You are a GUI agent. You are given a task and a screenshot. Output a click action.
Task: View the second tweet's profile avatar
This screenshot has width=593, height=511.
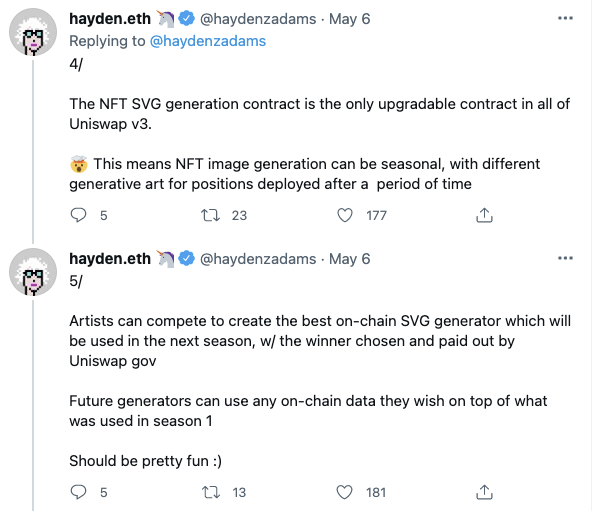click(x=33, y=272)
